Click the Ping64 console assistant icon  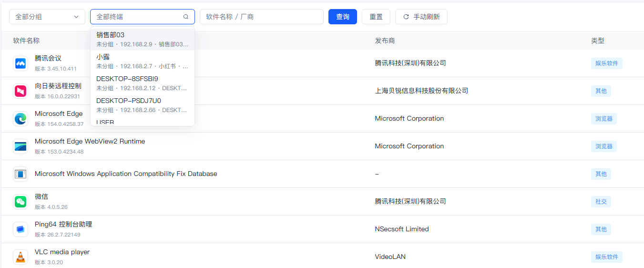[x=20, y=229]
